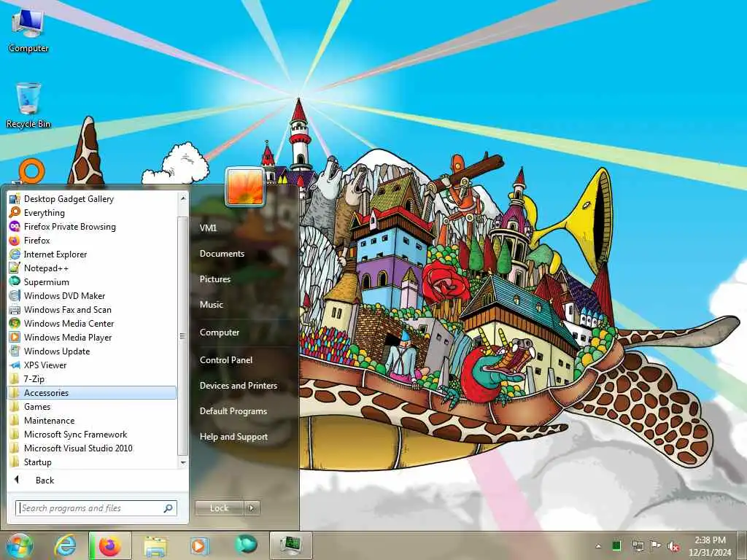This screenshot has width=747, height=560.
Task: Click the Firefox icon in programs list
Action: pyautogui.click(x=15, y=240)
